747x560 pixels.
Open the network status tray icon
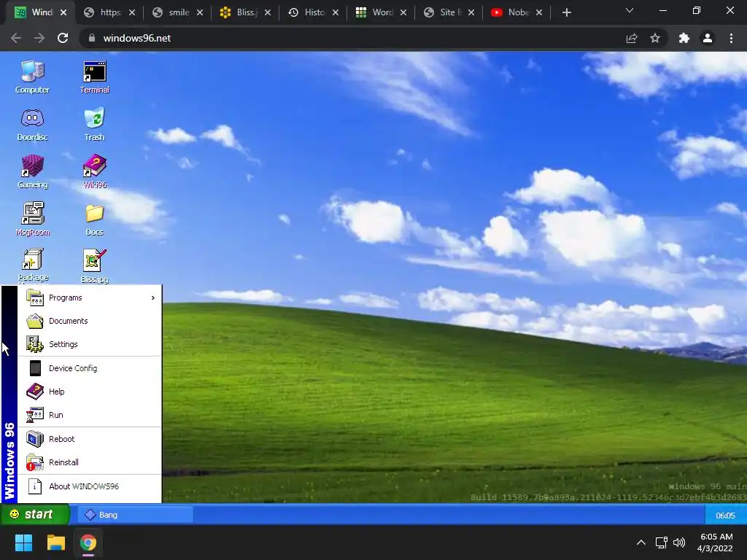[x=661, y=542]
